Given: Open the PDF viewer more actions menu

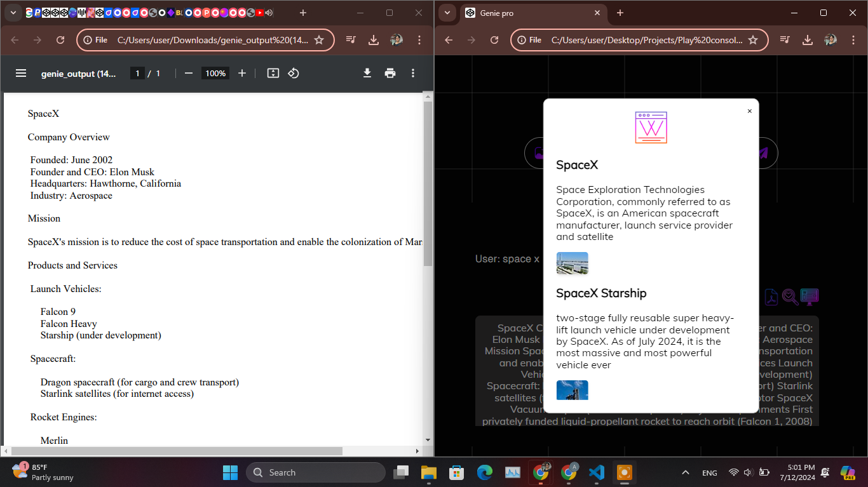Looking at the screenshot, I should (413, 73).
